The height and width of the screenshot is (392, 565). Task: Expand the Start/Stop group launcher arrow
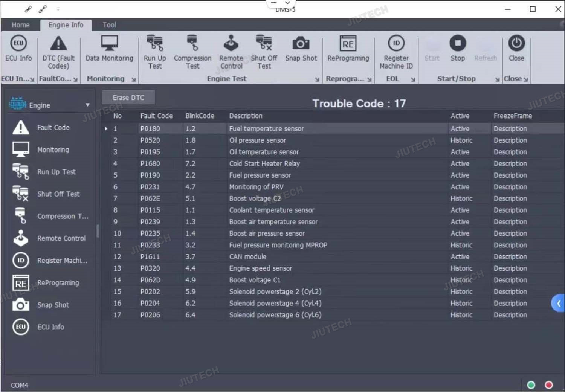[497, 79]
